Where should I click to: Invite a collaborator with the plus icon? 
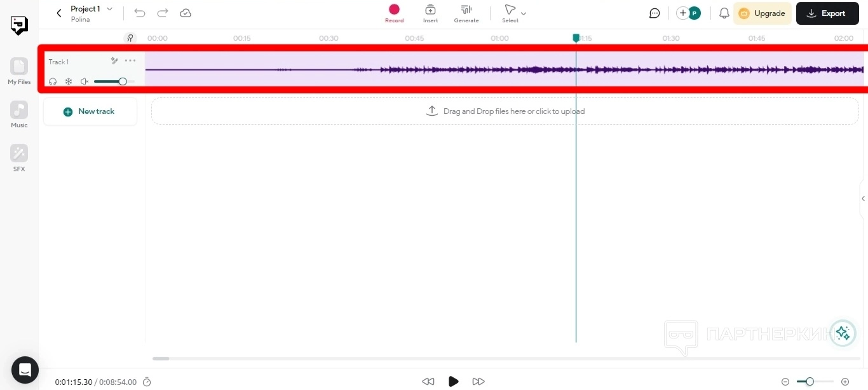[683, 13]
